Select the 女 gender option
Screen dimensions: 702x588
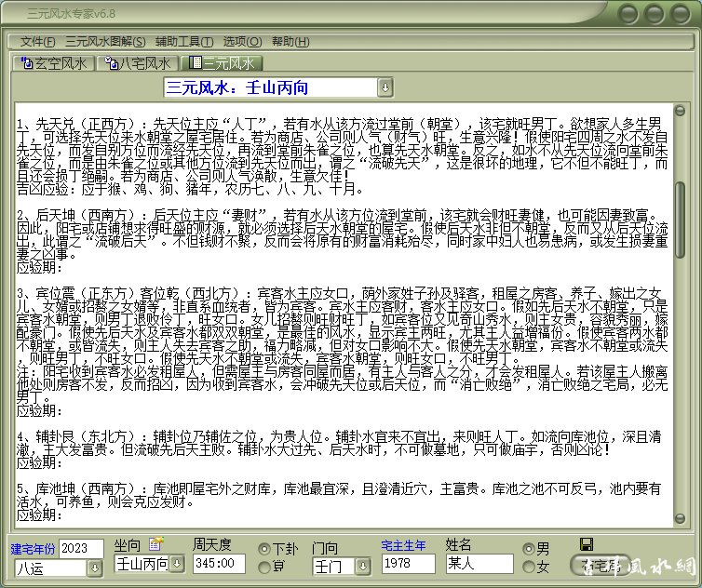[x=530, y=567]
